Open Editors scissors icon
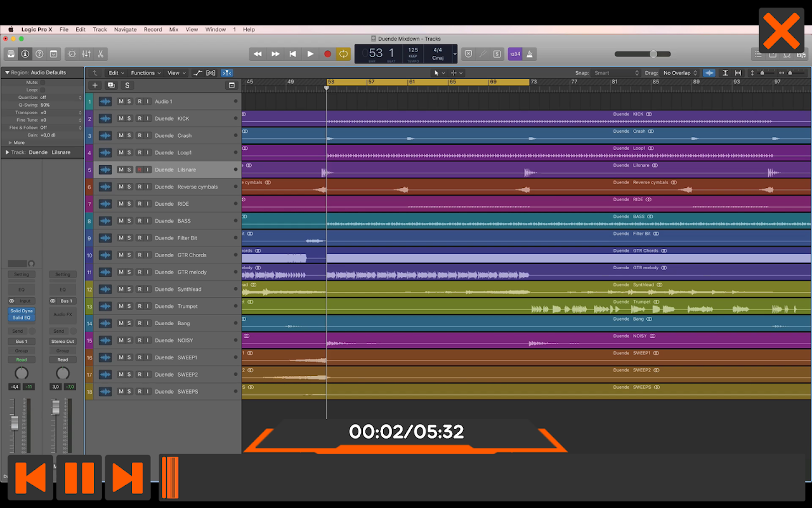 tap(100, 54)
